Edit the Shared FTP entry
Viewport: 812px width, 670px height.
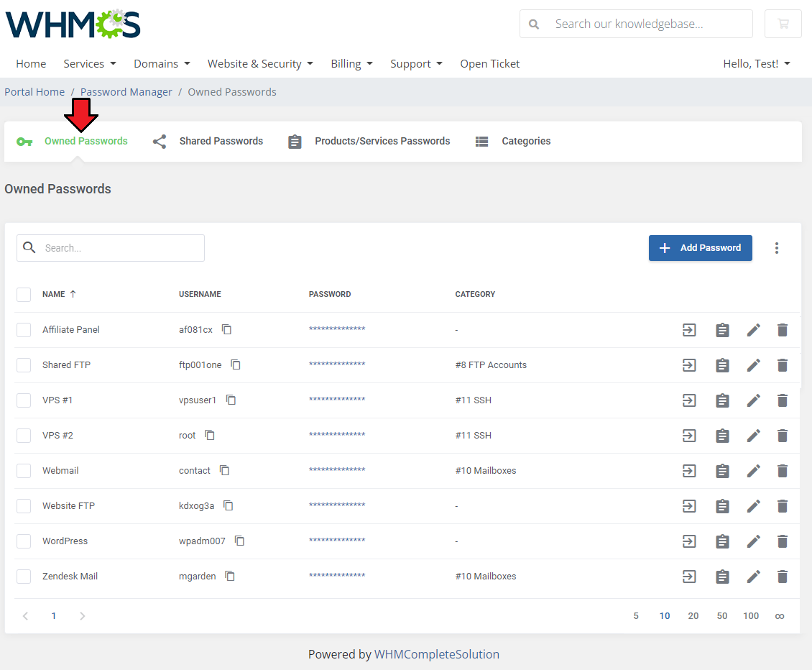tap(754, 365)
